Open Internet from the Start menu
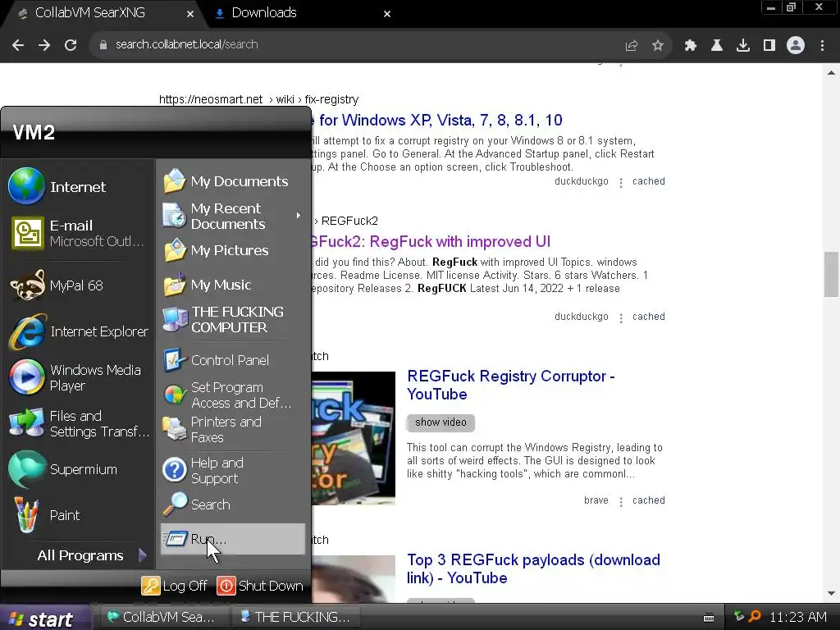 (x=78, y=186)
